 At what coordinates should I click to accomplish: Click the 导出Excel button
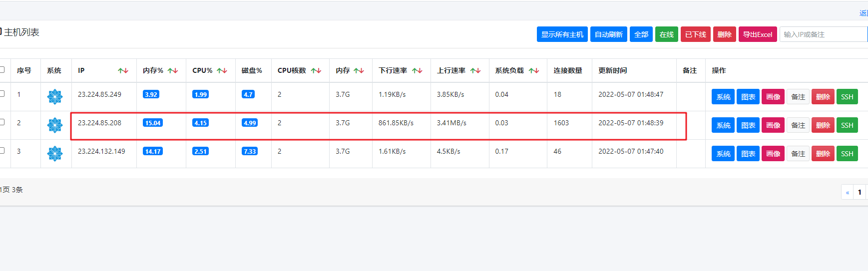(x=757, y=34)
